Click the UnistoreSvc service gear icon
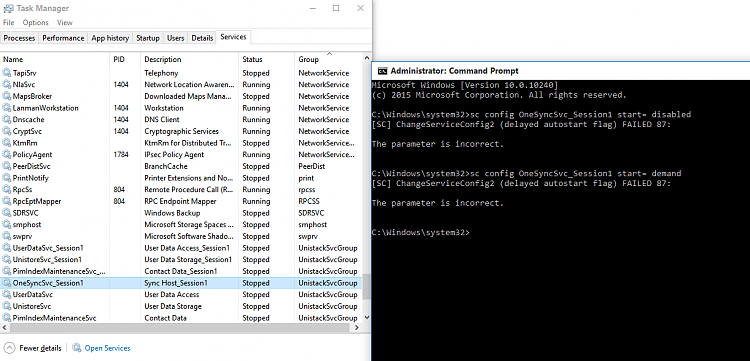The height and width of the screenshot is (361, 750). tap(6, 306)
